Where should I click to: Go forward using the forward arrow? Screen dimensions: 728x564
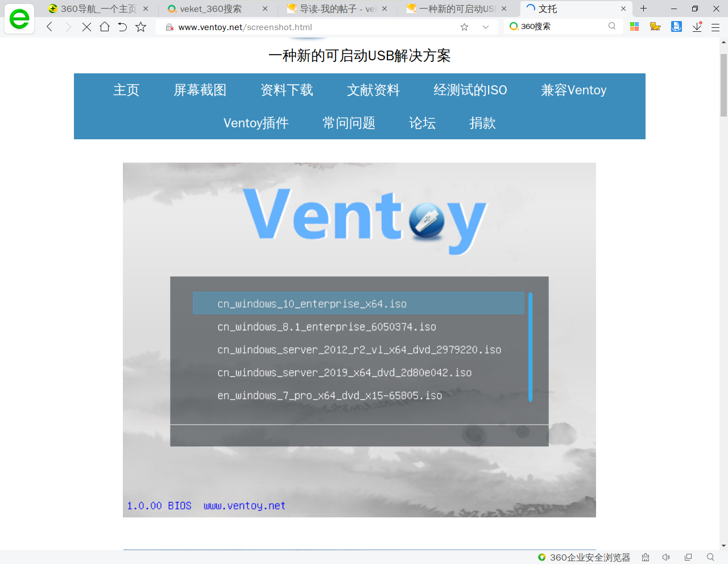[68, 27]
